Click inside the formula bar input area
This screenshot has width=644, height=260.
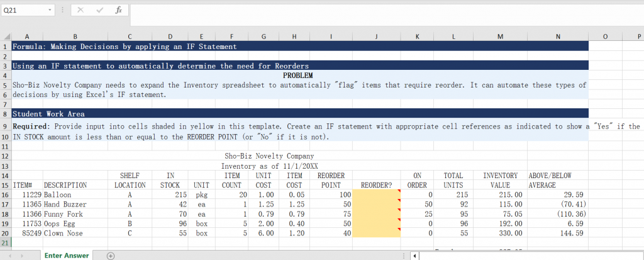377,11
